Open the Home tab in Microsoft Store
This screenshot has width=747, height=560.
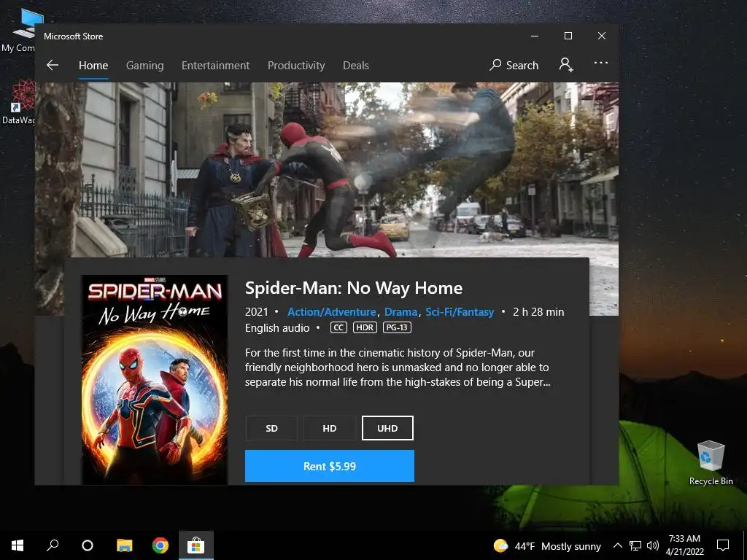(x=93, y=65)
